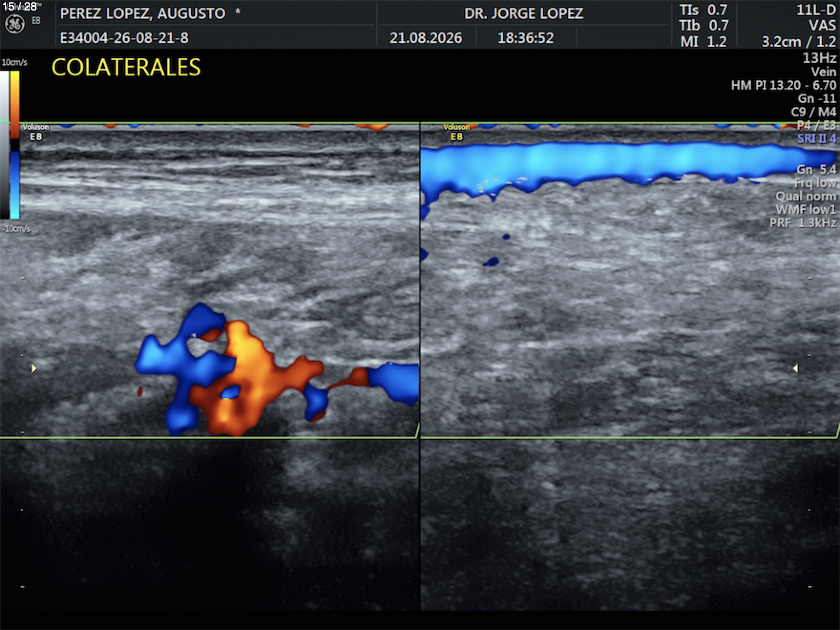Click the 11L-D probe label
This screenshot has width=840, height=630.
pos(816,10)
